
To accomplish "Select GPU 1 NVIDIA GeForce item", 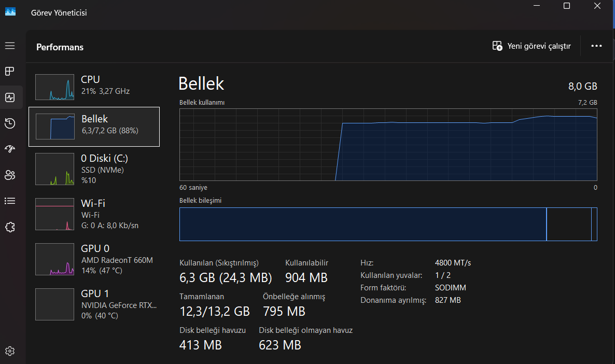I will [94, 304].
